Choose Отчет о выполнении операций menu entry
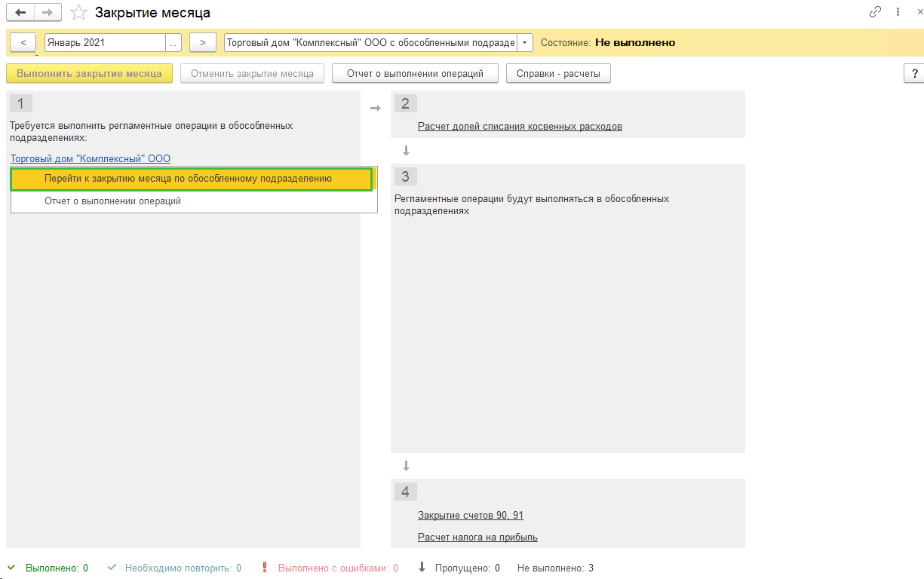Screen dimensions: 924x579 [x=112, y=201]
